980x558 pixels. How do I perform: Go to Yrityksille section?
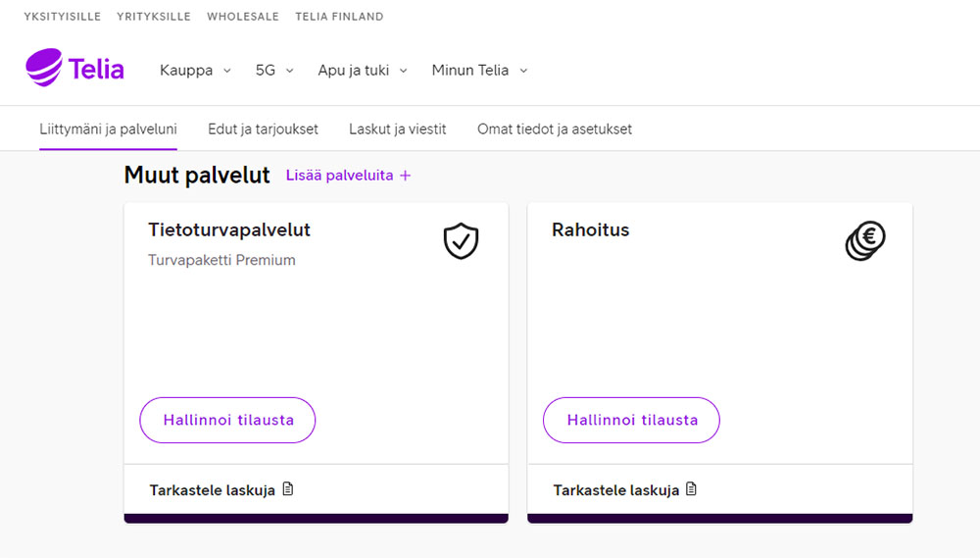pyautogui.click(x=154, y=17)
